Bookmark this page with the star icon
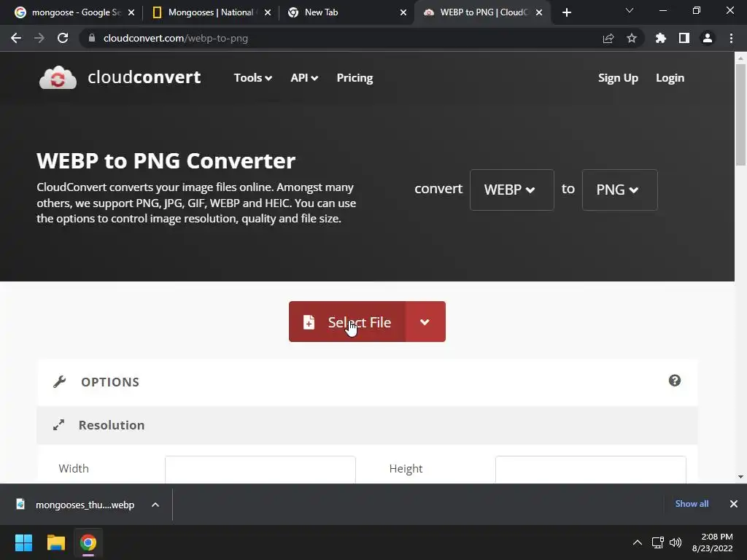This screenshot has height=560, width=747. pos(632,38)
